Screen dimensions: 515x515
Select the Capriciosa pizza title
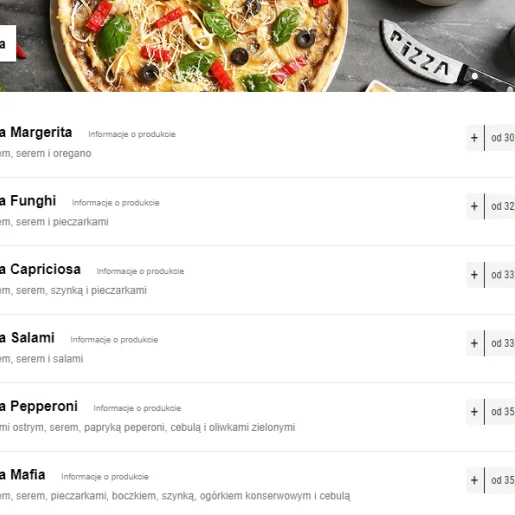[40, 269]
